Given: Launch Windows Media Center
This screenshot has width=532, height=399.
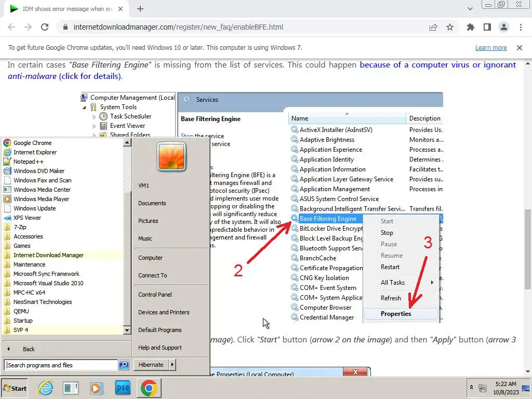Looking at the screenshot, I should pos(42,190).
